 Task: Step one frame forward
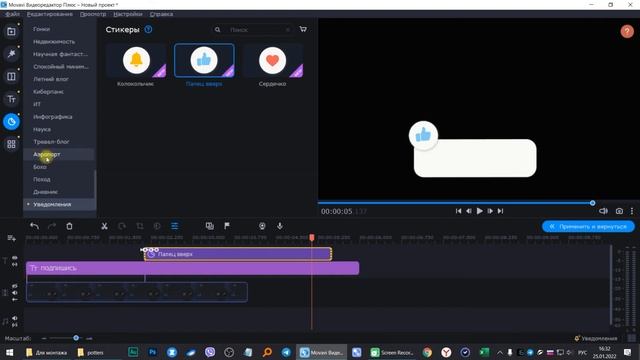[490, 211]
